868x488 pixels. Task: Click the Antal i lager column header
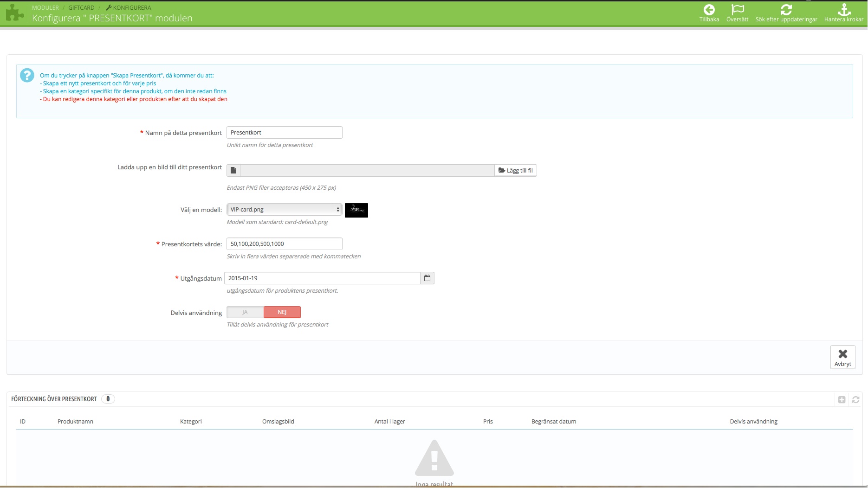[390, 422]
